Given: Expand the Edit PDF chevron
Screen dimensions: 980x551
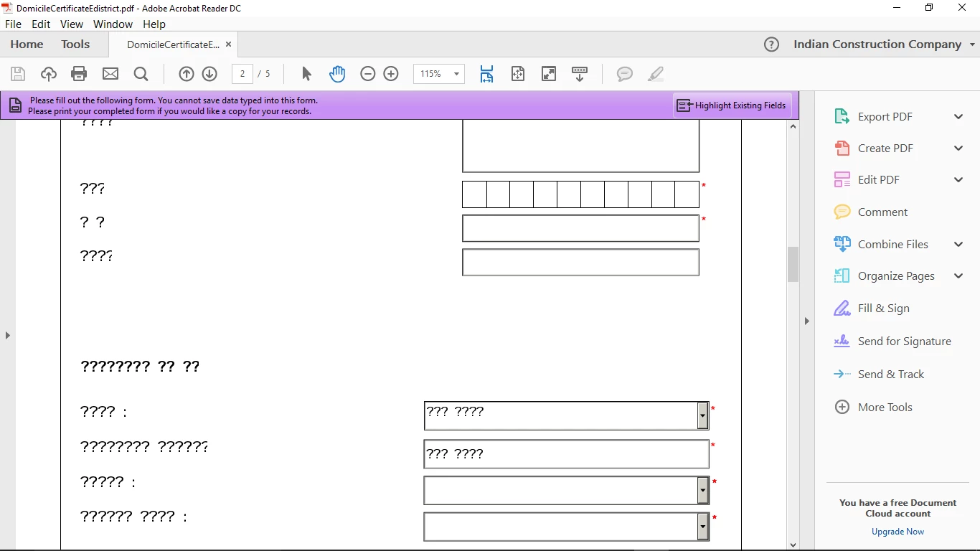Looking at the screenshot, I should (x=958, y=180).
